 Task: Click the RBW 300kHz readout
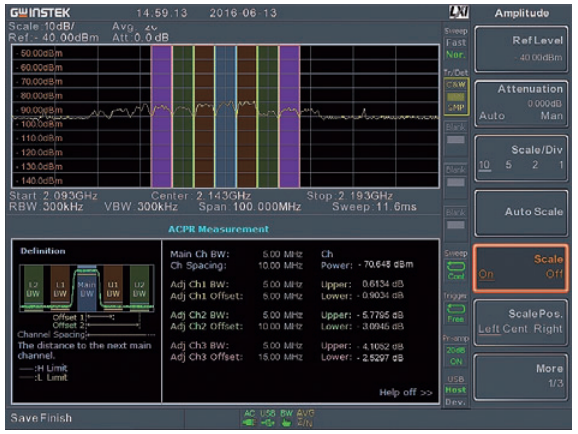coord(46,206)
